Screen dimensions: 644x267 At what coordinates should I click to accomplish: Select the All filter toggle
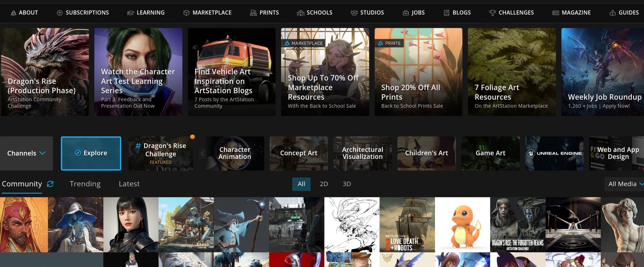(301, 184)
